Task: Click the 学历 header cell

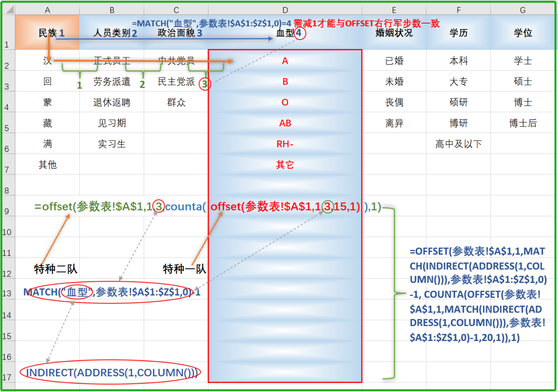Action: point(459,33)
